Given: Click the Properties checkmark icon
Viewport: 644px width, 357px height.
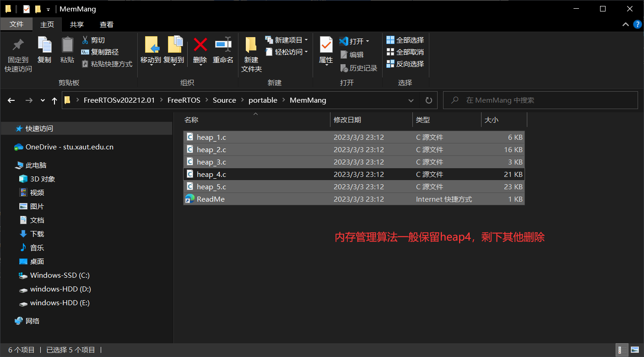Looking at the screenshot, I should click(x=326, y=45).
